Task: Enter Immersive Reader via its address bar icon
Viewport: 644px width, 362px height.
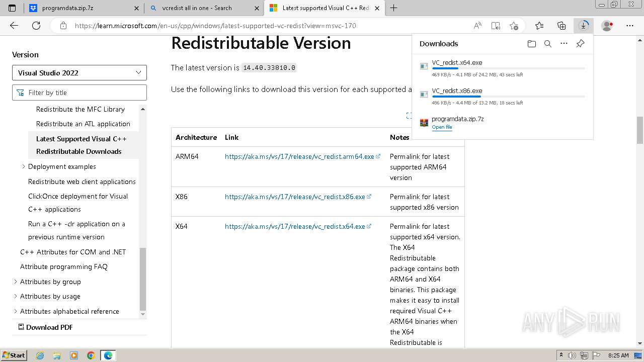Action: tap(496, 26)
